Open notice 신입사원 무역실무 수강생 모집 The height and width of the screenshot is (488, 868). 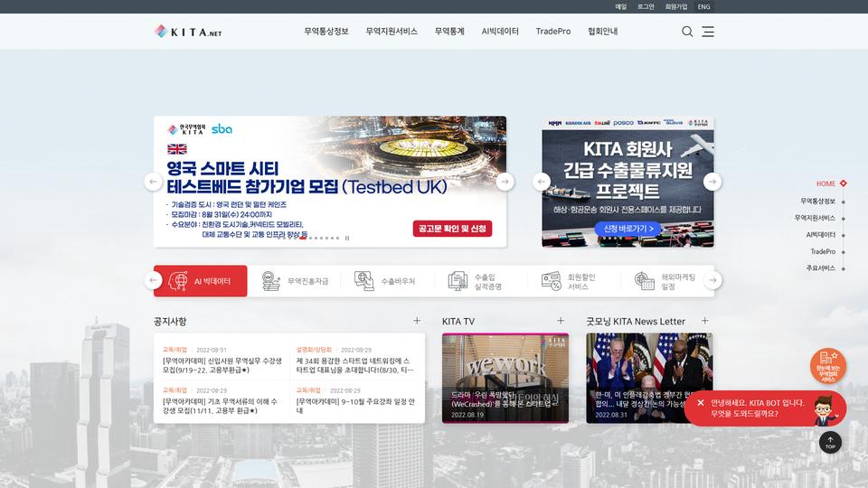[x=222, y=365]
